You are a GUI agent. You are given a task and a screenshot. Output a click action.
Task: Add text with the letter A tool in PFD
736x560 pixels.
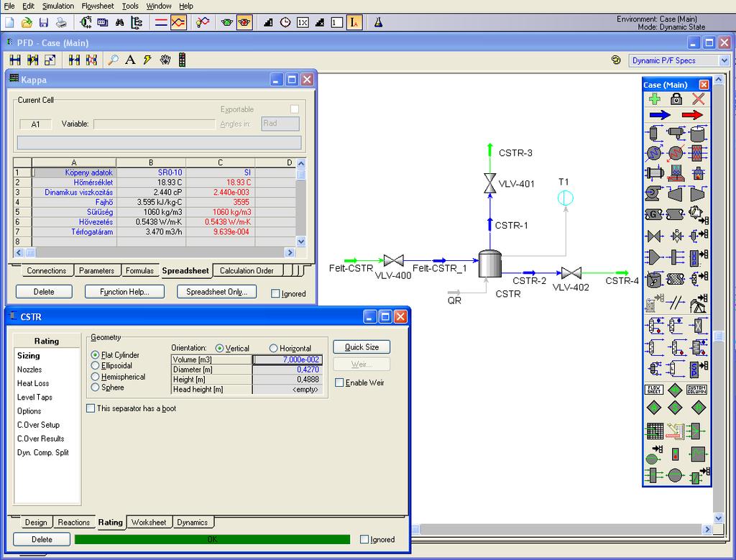point(130,60)
